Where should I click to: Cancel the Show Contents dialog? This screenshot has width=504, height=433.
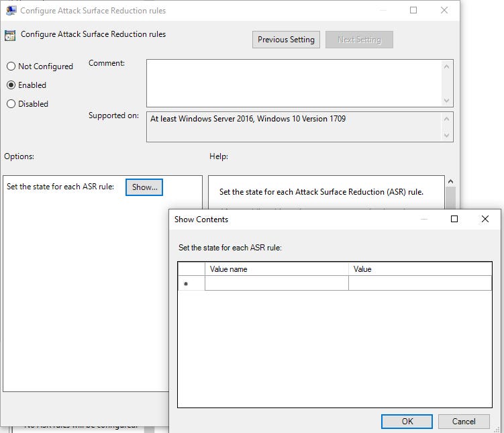click(464, 422)
